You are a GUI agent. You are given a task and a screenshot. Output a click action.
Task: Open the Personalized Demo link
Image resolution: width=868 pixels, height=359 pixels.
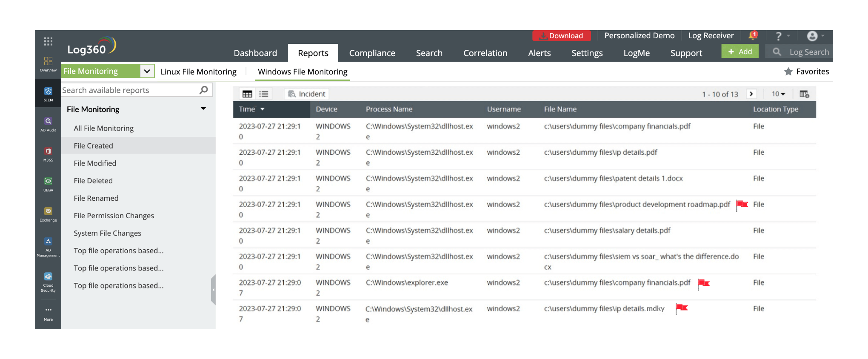pos(640,36)
